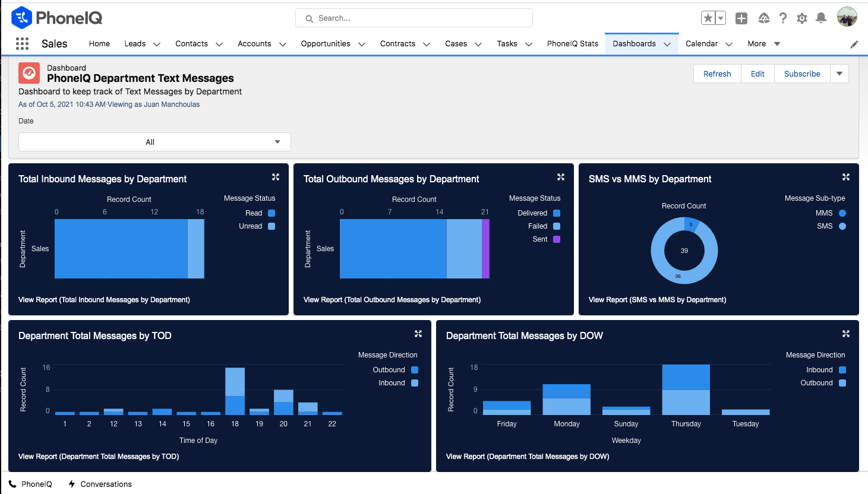This screenshot has width=868, height=494.
Task: Click the Edit dashboard button
Action: pyautogui.click(x=757, y=74)
